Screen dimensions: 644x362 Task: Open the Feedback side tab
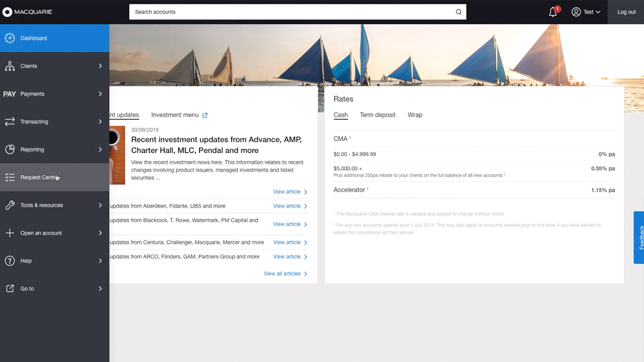(639, 237)
